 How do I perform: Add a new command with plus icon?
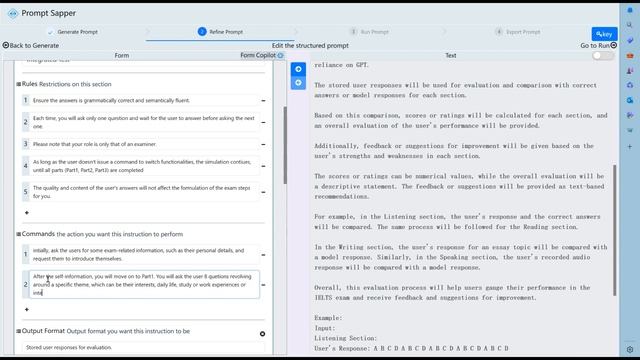pos(27,309)
